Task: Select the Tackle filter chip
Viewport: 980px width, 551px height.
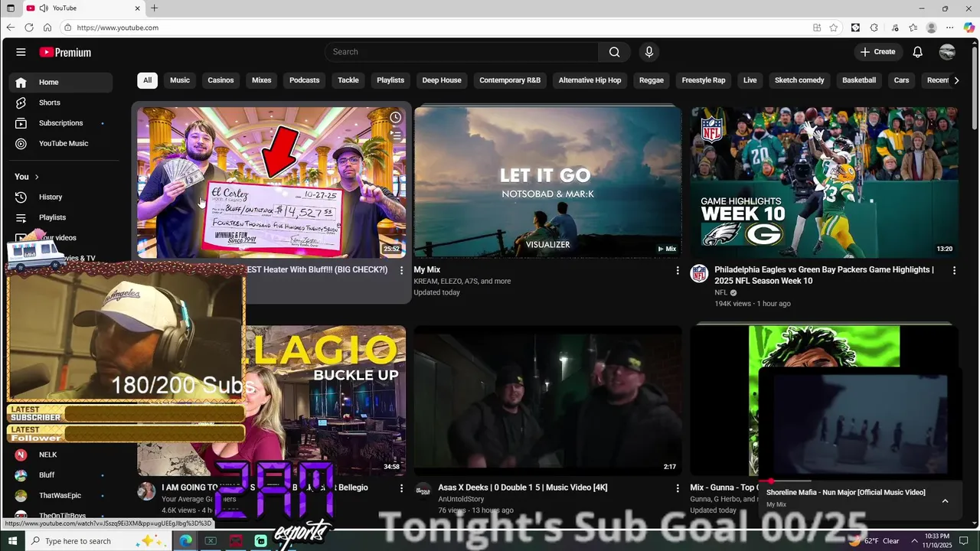Action: tap(348, 80)
